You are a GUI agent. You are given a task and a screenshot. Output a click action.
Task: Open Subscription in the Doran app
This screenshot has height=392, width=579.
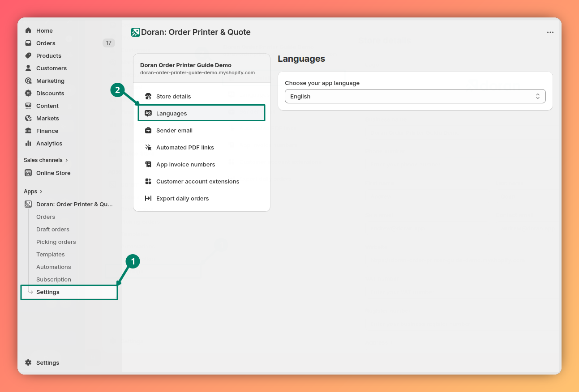click(54, 279)
